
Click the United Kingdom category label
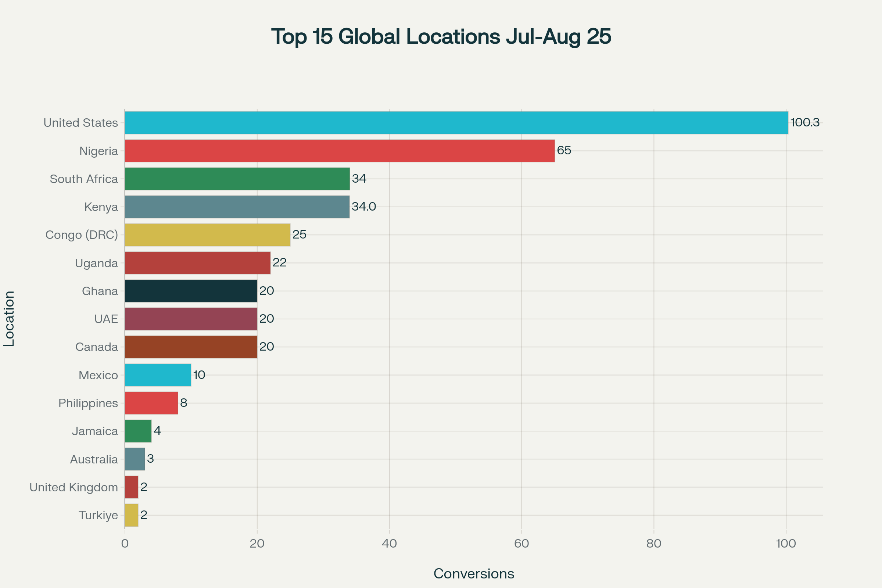point(73,487)
